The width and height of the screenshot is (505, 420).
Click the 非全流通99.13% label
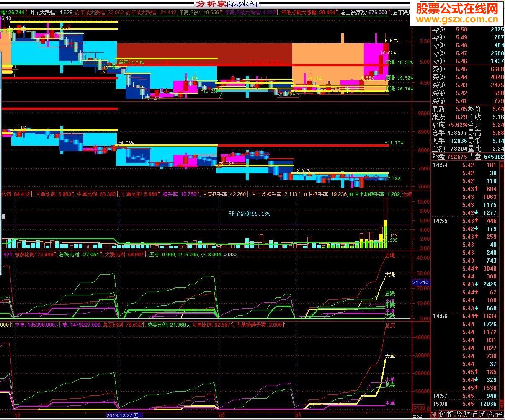pyautogui.click(x=250, y=214)
